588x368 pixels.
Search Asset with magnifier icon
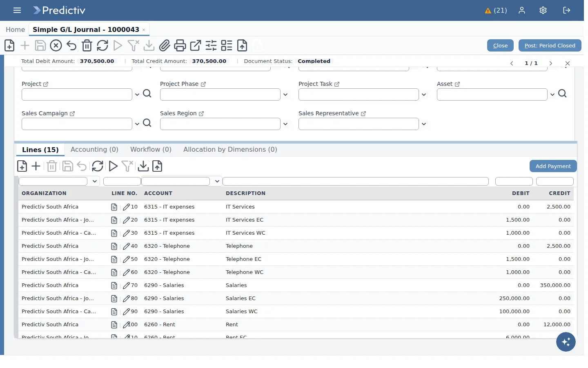pyautogui.click(x=562, y=94)
